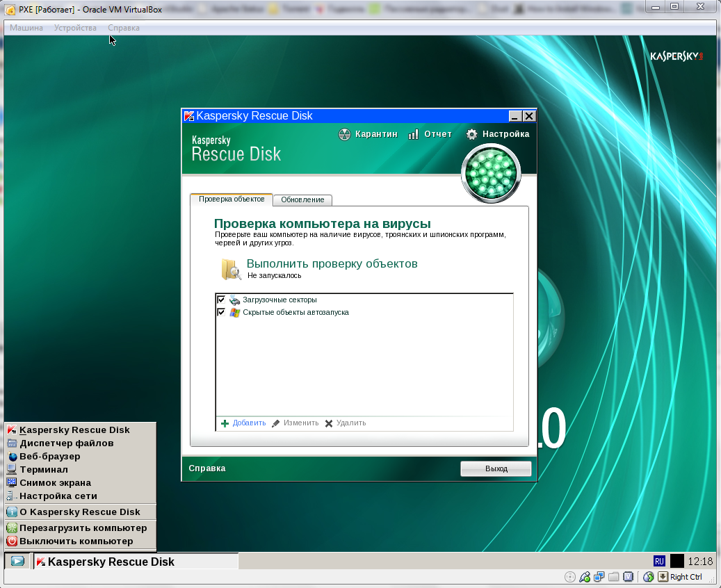Click the VirtualBox optical disk status icon
The image size is (721, 588).
click(x=569, y=577)
